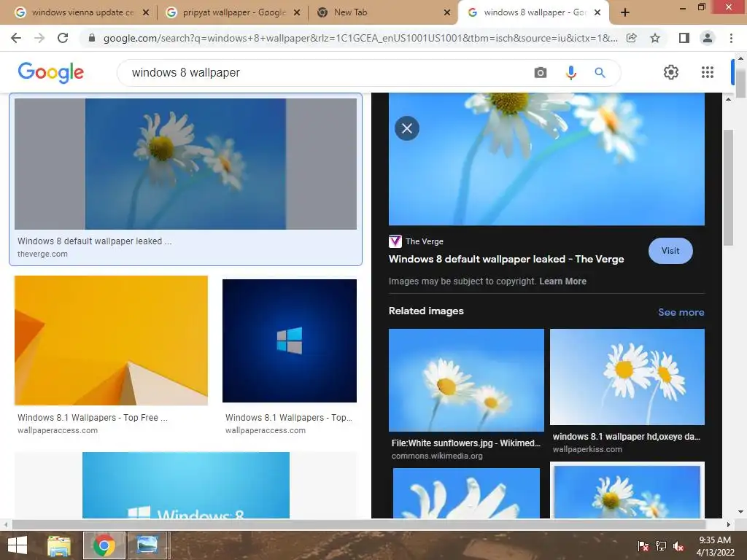Click the wallpaperkiss.com source text
This screenshot has width=747, height=560.
coord(587,449)
